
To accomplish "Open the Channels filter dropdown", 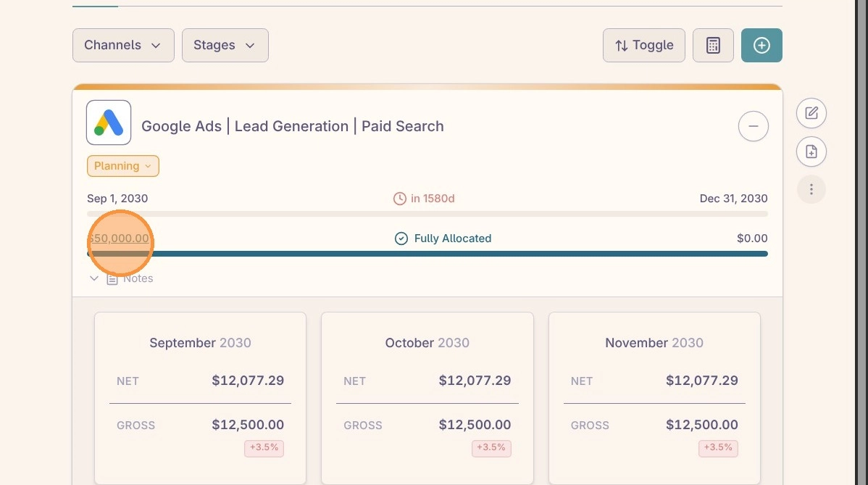I will pos(123,46).
